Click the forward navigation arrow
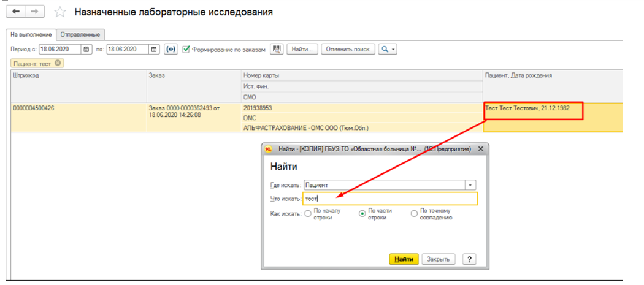The width and height of the screenshot is (644, 285). point(34,12)
